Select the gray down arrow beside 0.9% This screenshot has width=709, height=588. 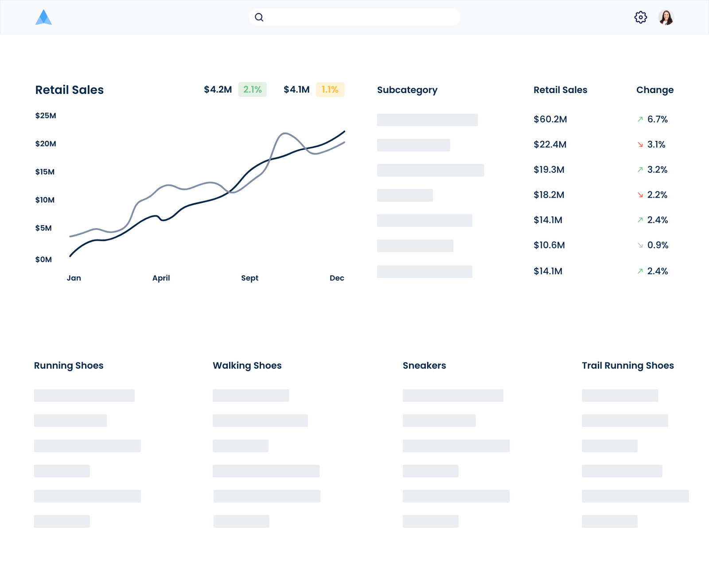[x=639, y=245]
